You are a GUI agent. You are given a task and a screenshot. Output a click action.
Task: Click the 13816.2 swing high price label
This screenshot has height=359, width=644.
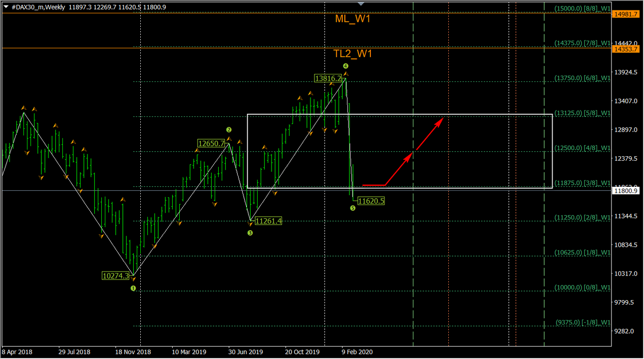click(328, 78)
